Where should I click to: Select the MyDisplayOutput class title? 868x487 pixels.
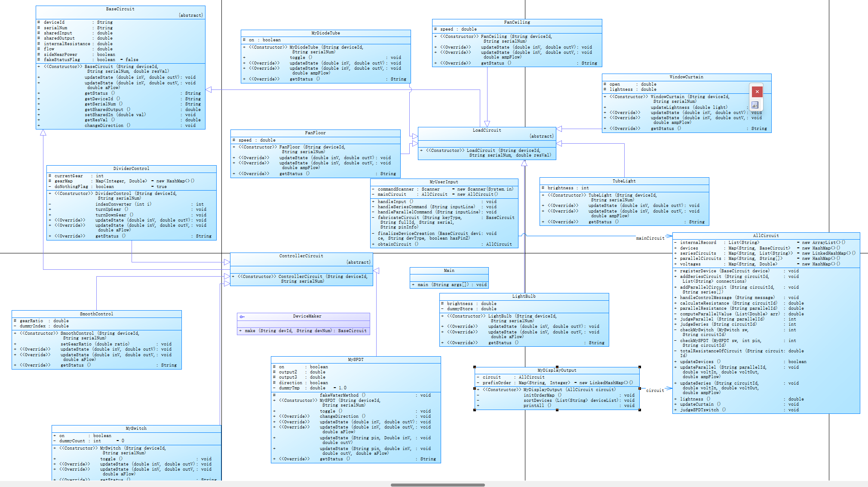tap(557, 370)
